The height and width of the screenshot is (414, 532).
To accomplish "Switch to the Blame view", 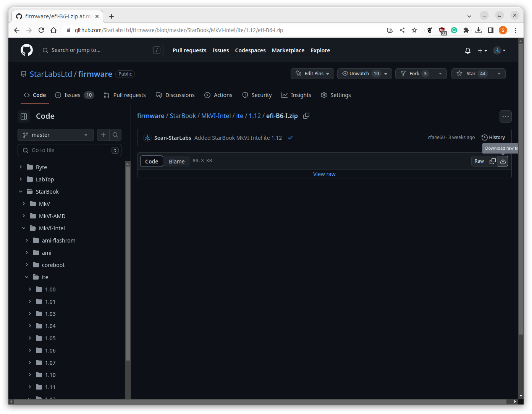I will click(176, 162).
